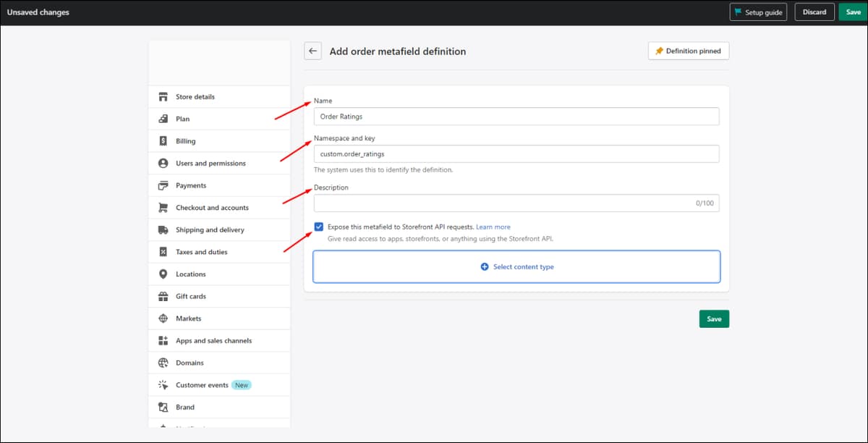Uncheck Expose this metafield to Storefront API
Screen dimensions: 868x443
point(319,227)
